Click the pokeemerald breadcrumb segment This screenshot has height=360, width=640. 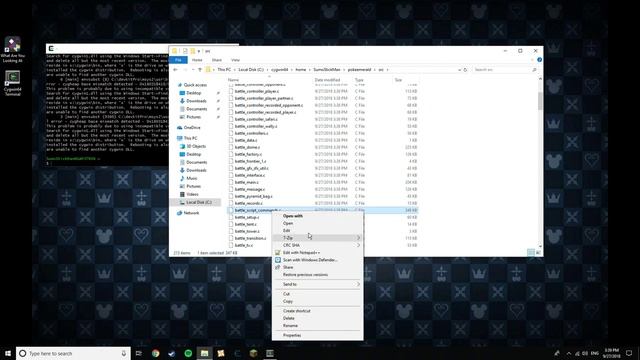[x=359, y=70]
